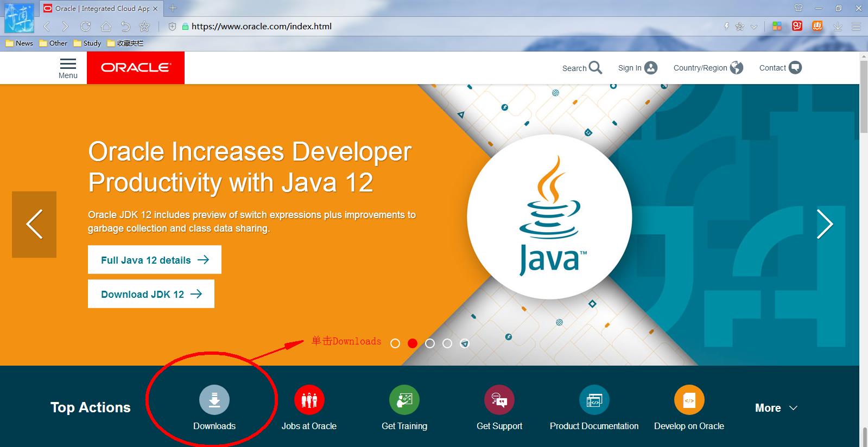Select the first carousel dot

pyautogui.click(x=395, y=343)
